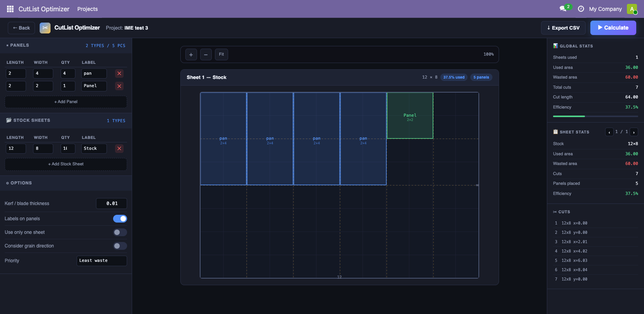Click the '1 TYPES' stock sheets summary
This screenshot has height=314, width=644.
(x=116, y=121)
